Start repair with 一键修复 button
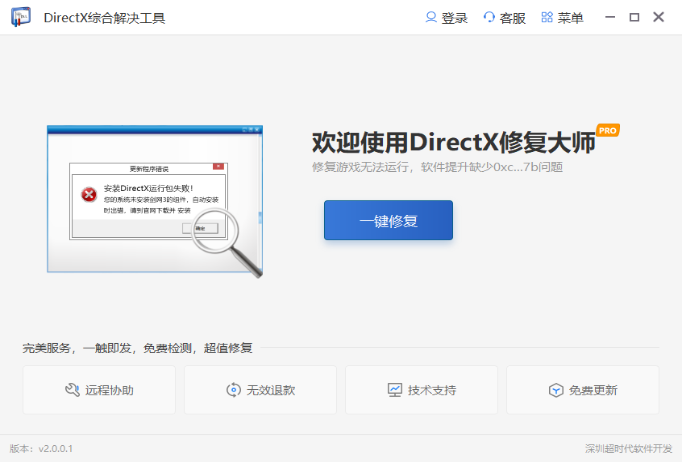Viewport: 682px width, 462px height. (388, 220)
